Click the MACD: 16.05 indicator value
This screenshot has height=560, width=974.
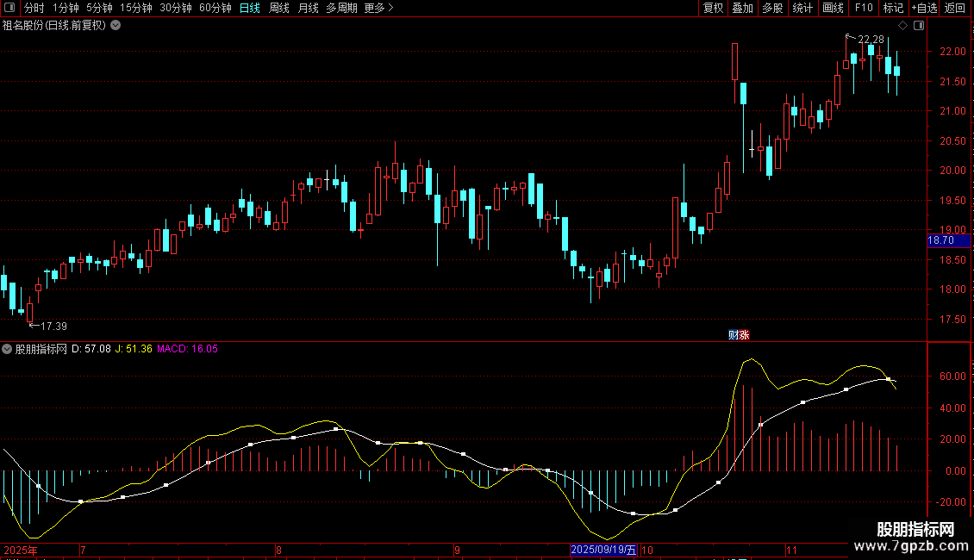(x=187, y=349)
